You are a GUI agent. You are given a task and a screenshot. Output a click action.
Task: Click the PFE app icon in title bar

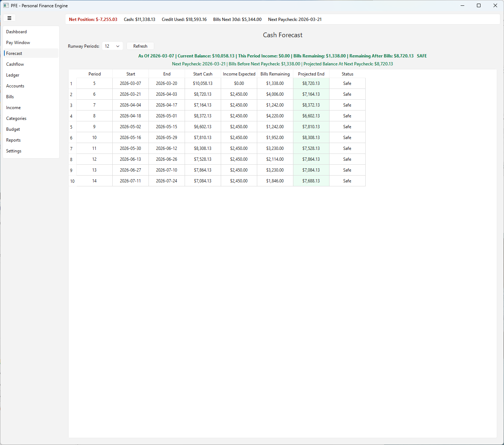(x=6, y=6)
